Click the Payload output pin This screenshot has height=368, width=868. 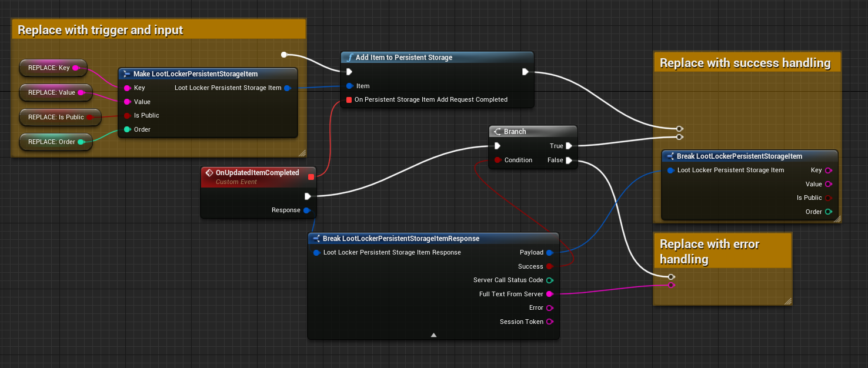pos(550,253)
